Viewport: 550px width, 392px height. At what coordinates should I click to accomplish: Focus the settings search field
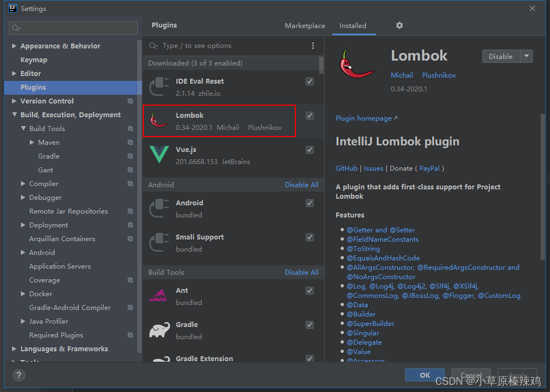pyautogui.click(x=73, y=28)
